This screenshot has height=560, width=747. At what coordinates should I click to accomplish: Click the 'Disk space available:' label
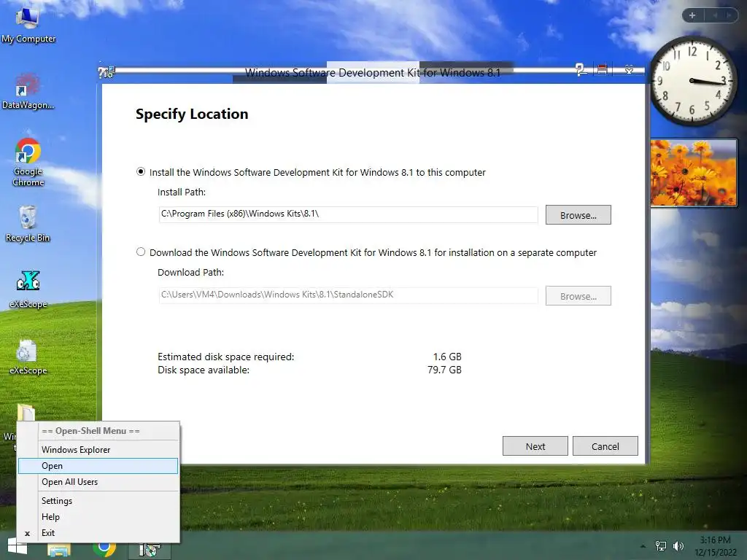(204, 370)
